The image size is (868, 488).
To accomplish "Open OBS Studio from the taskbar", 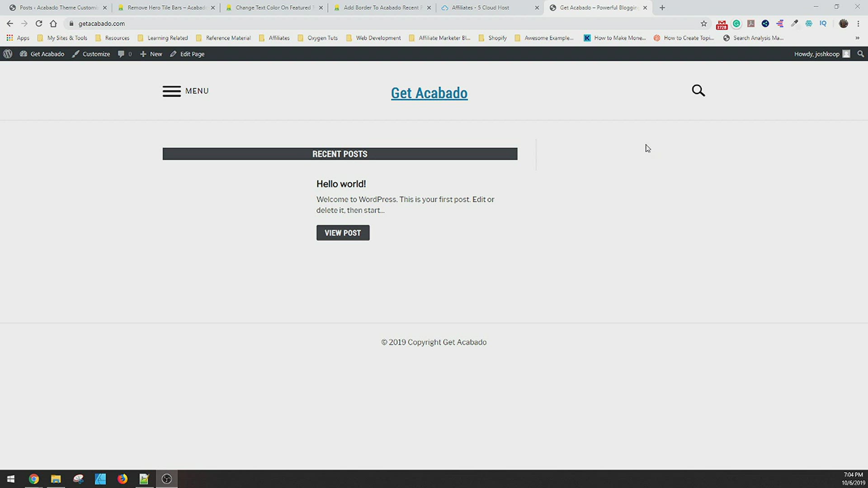I will 167,479.
